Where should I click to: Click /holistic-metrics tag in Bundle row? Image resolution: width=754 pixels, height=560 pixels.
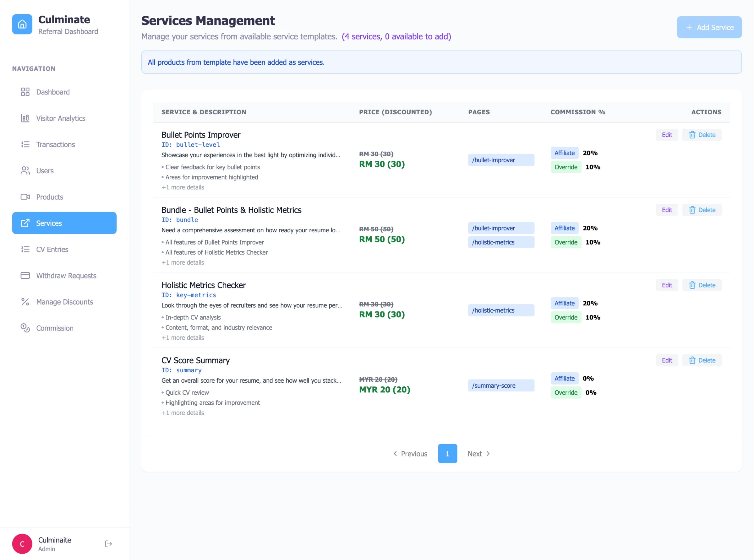[501, 242]
